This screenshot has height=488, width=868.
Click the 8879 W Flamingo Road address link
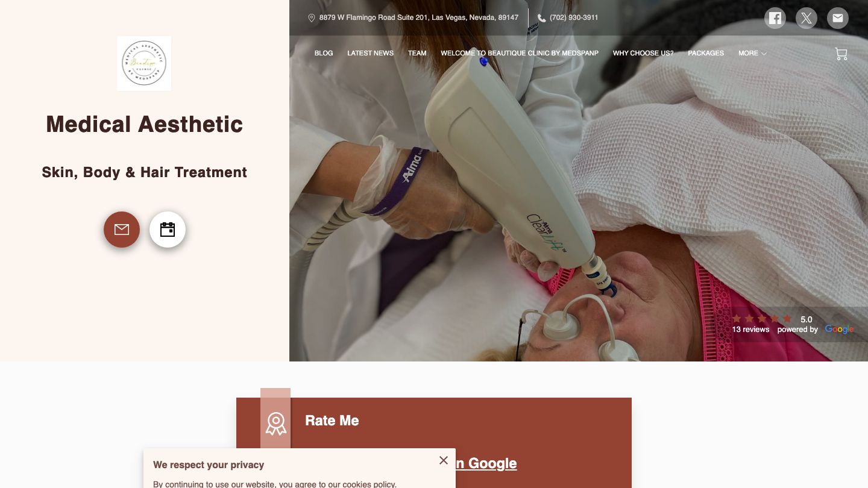(419, 17)
